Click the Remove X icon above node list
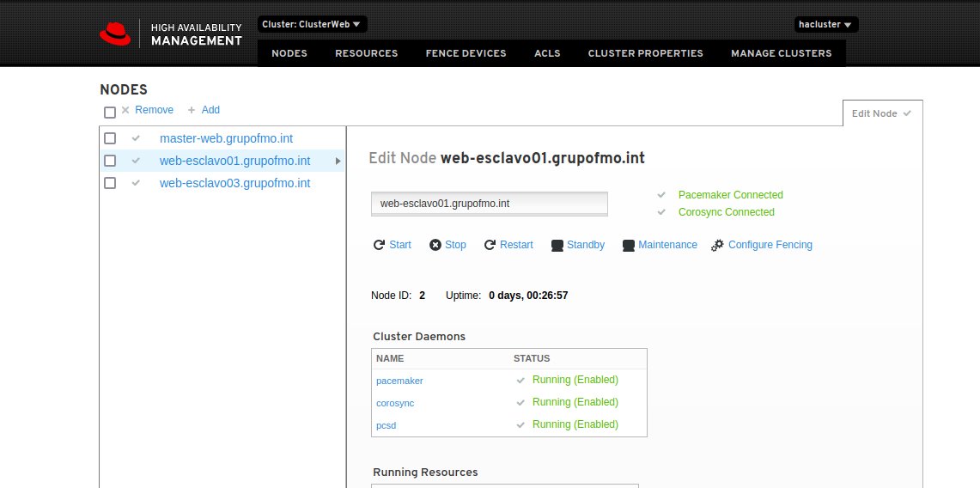Viewport: 980px width, 488px height. (125, 110)
